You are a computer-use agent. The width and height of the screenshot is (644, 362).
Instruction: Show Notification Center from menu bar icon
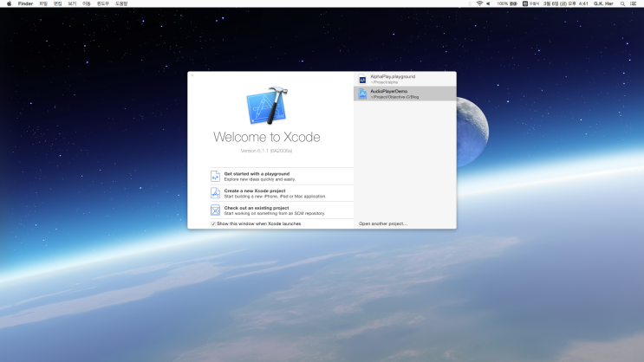[634, 3]
